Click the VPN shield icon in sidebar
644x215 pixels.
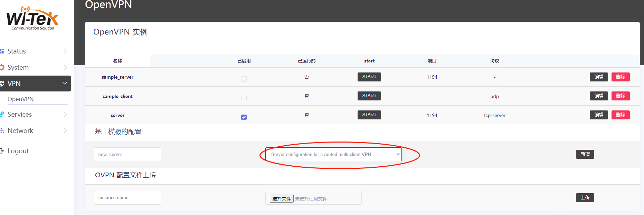(x=2, y=84)
